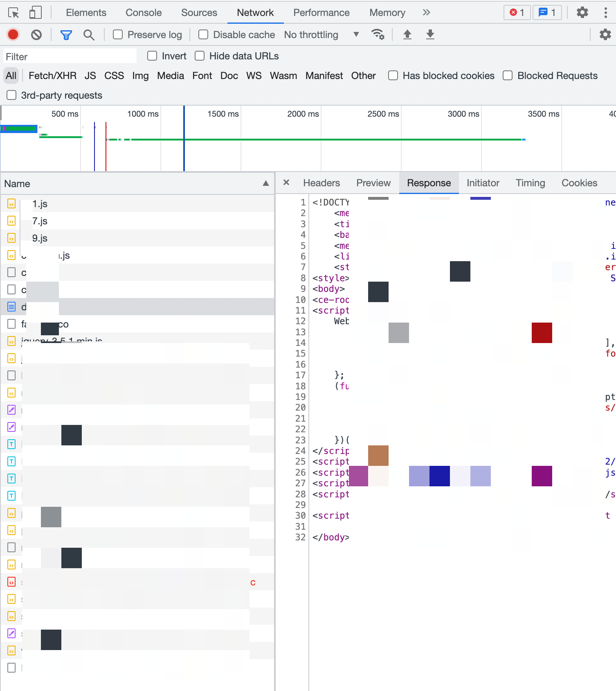Filter requests by CSS
616x691 pixels.
(x=114, y=76)
